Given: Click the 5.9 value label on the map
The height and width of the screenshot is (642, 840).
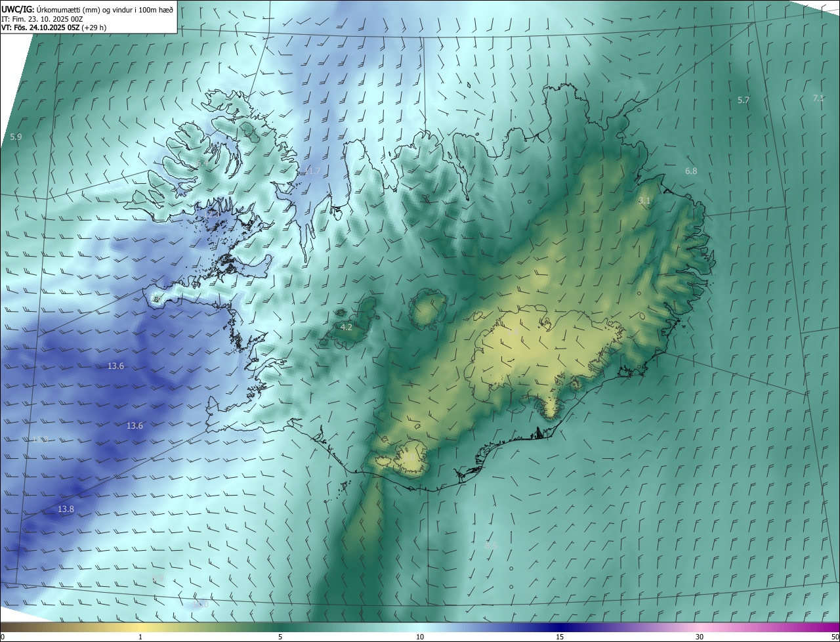Looking at the screenshot, I should (x=16, y=137).
